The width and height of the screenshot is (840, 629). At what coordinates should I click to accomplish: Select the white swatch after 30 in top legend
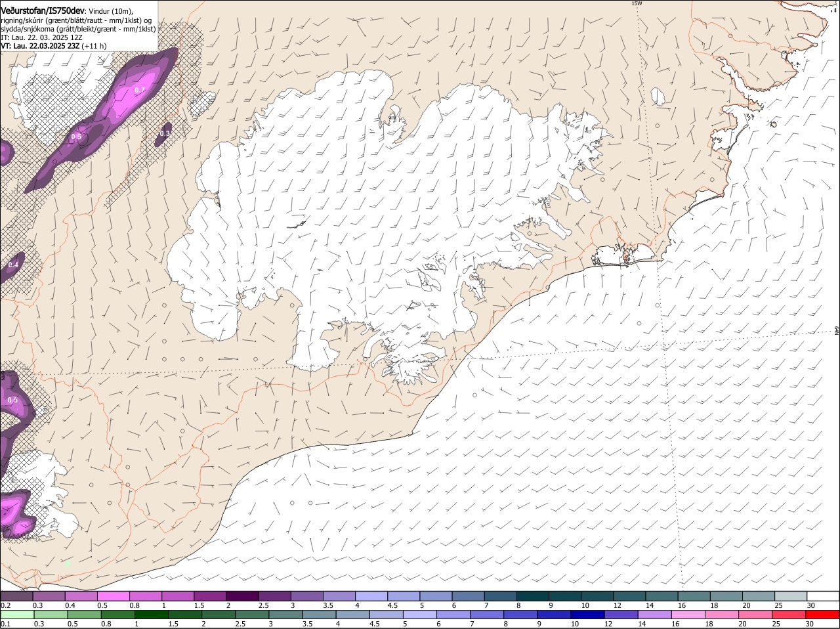point(824,596)
